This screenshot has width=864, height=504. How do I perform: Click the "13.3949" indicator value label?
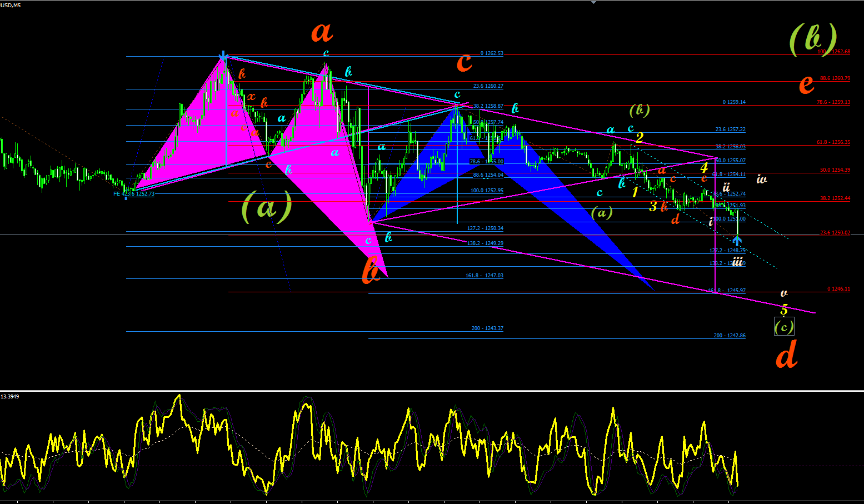point(10,396)
